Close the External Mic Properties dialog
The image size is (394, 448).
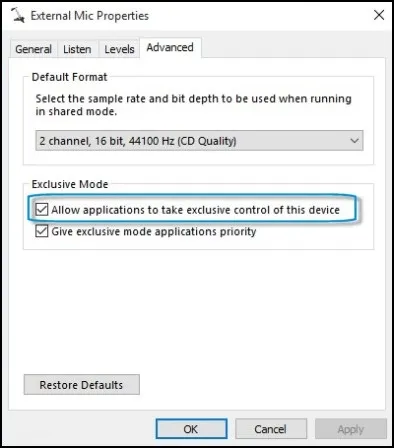pyautogui.click(x=379, y=15)
